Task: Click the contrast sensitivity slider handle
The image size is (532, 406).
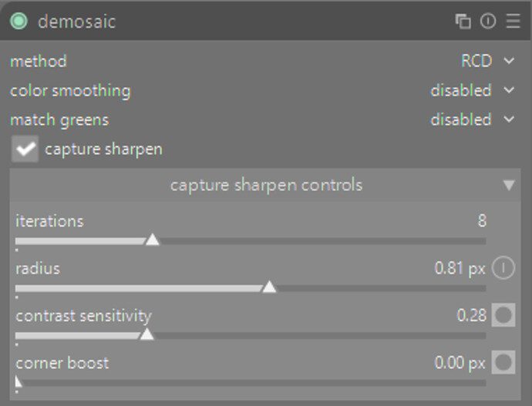Action: pos(146,334)
